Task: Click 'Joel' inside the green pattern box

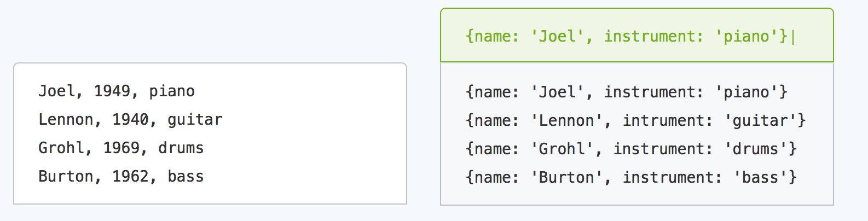Action: tap(558, 36)
